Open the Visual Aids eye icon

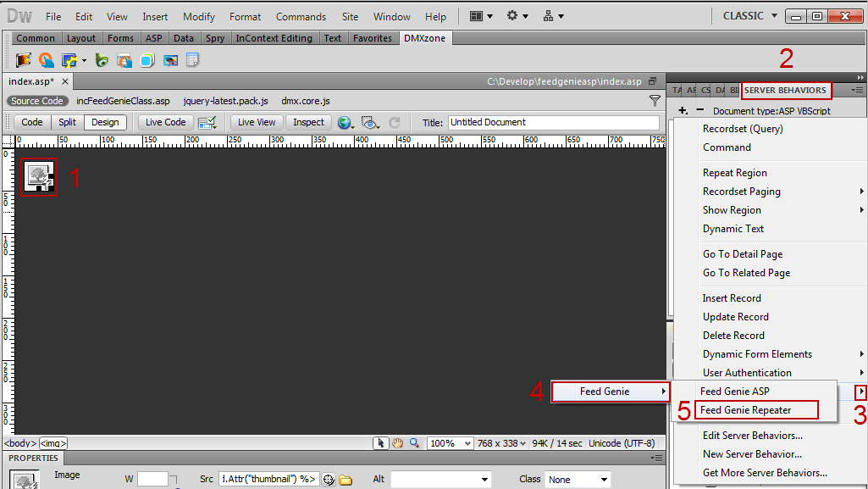[x=370, y=122]
